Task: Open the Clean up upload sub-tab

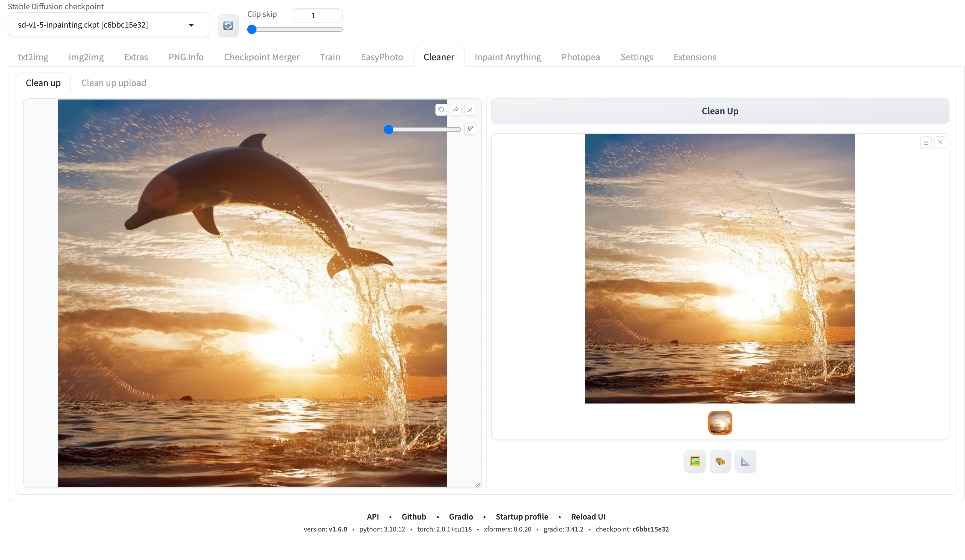Action: pyautogui.click(x=113, y=83)
